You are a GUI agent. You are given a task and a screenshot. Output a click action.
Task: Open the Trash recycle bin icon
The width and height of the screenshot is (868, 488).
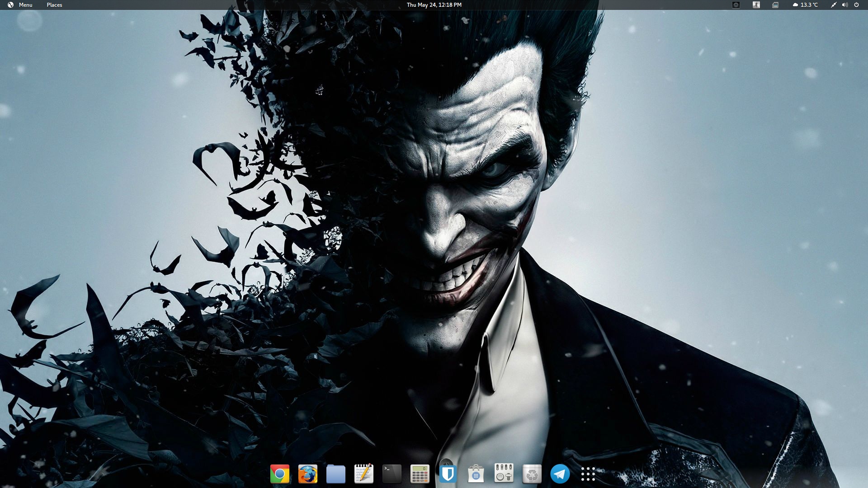532,474
